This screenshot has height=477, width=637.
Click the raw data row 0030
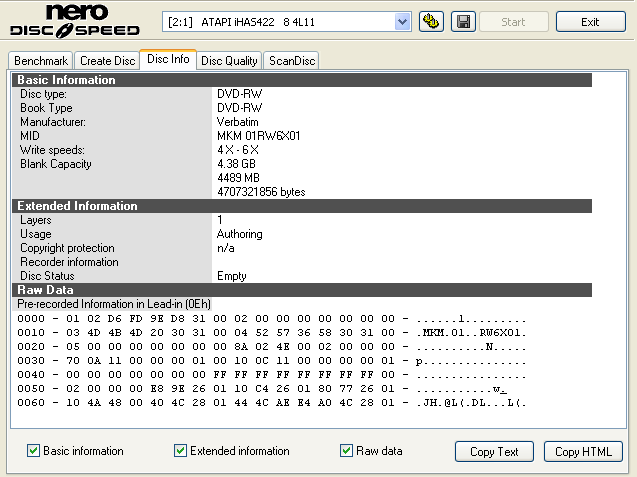click(271, 361)
